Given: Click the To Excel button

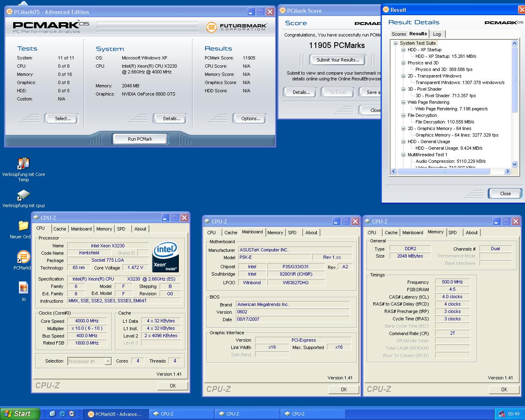Looking at the screenshot, I should 338,92.
